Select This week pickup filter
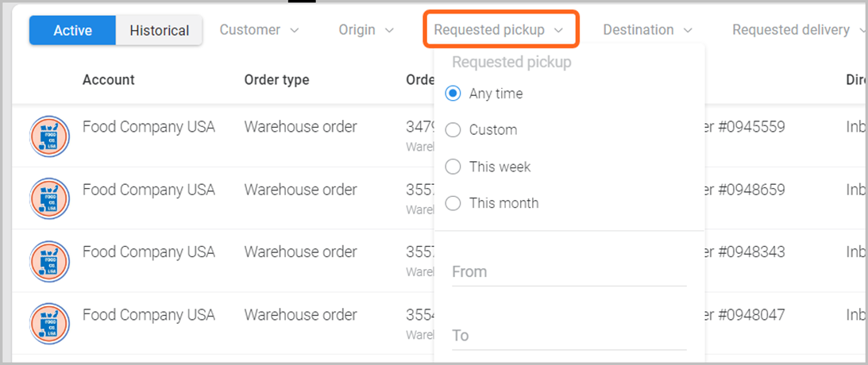Screen dimensions: 868x365 [x=453, y=167]
